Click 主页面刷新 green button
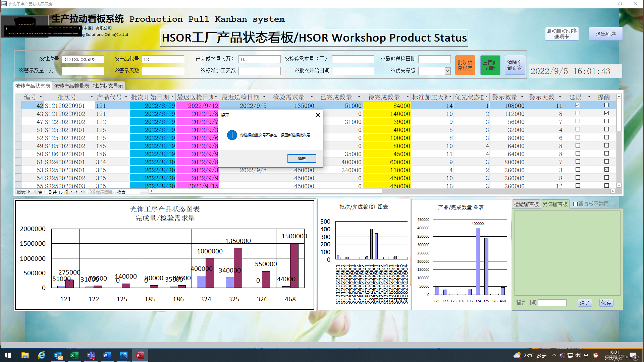Image resolution: width=644 pixels, height=362 pixels. click(x=490, y=65)
